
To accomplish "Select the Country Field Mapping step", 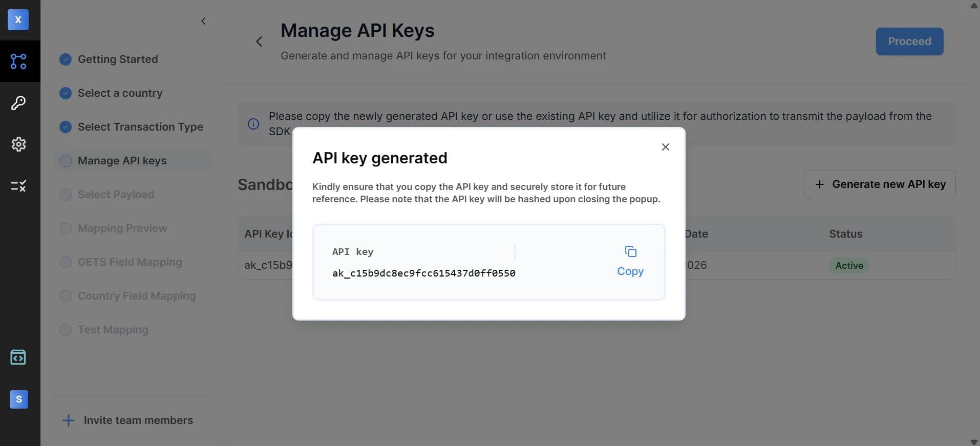I will coord(66,296).
